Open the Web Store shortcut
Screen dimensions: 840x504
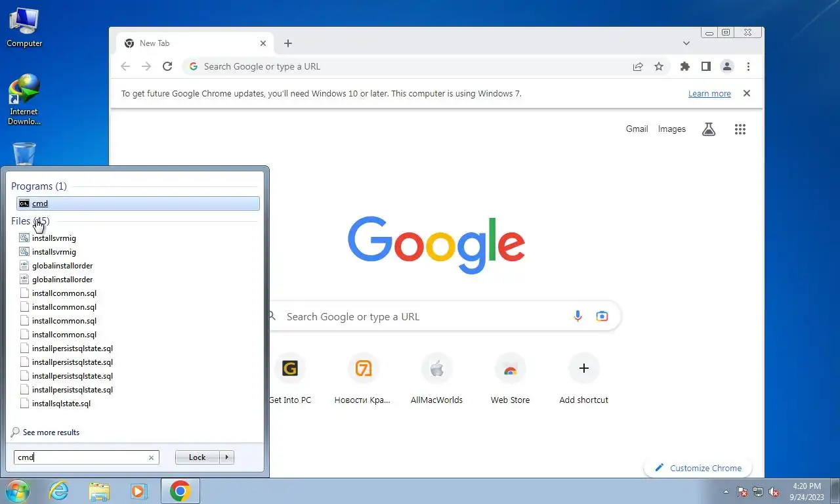tap(510, 379)
